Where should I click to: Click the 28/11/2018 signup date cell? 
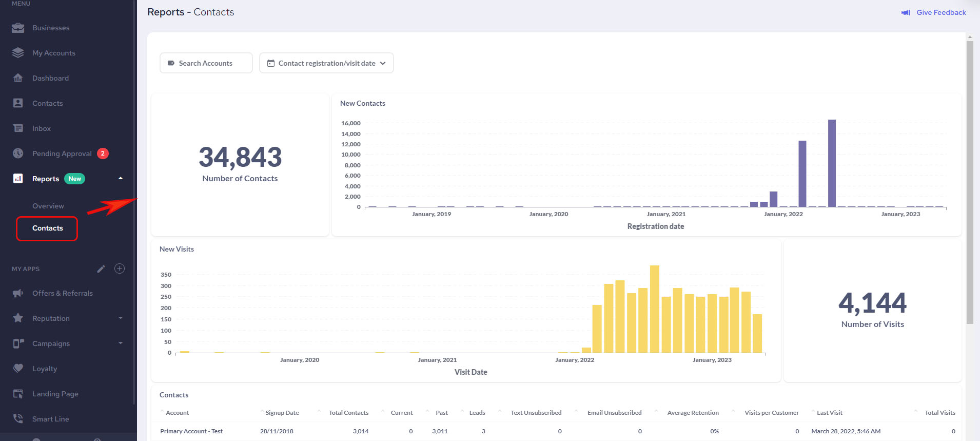[277, 431]
